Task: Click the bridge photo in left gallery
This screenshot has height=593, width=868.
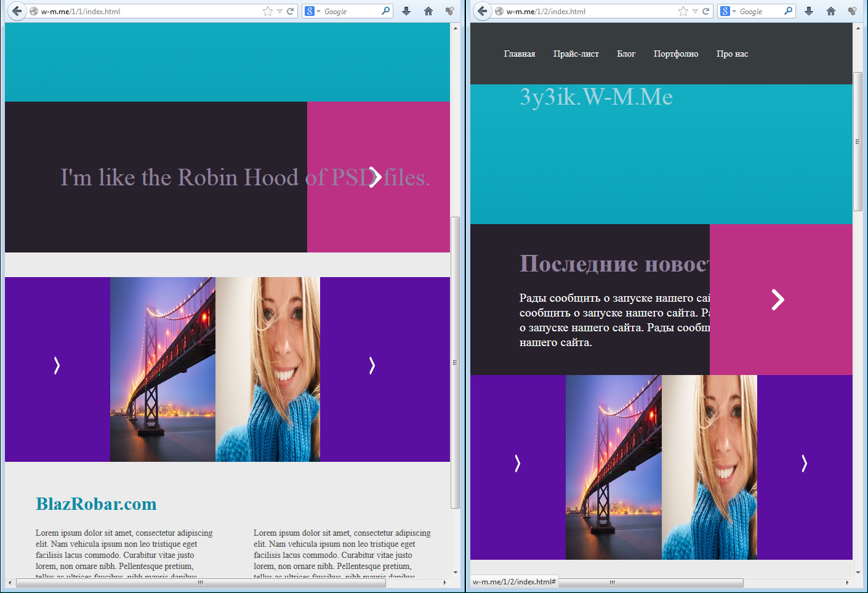Action: pyautogui.click(x=163, y=369)
